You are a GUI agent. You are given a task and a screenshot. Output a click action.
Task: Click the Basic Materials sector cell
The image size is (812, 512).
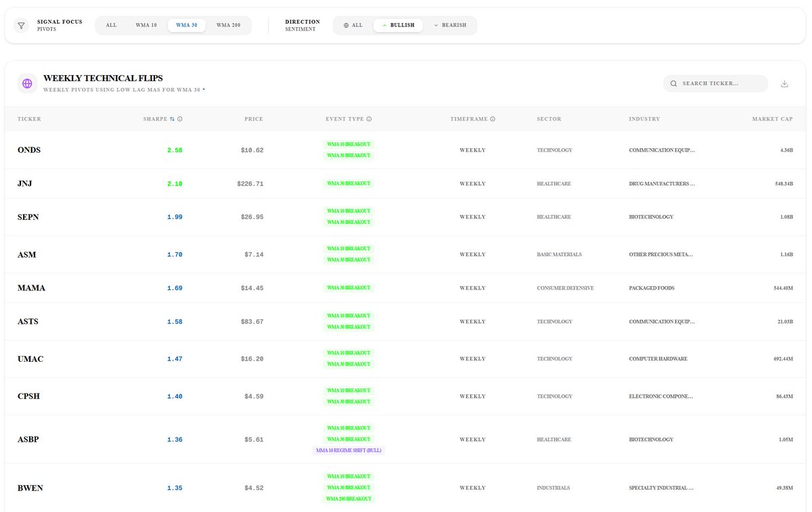559,255
